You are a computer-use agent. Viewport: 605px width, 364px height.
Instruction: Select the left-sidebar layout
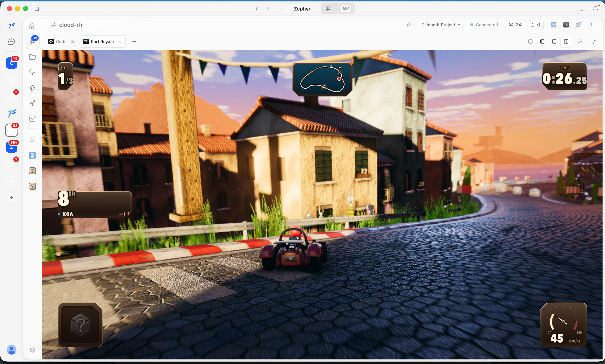[543, 41]
